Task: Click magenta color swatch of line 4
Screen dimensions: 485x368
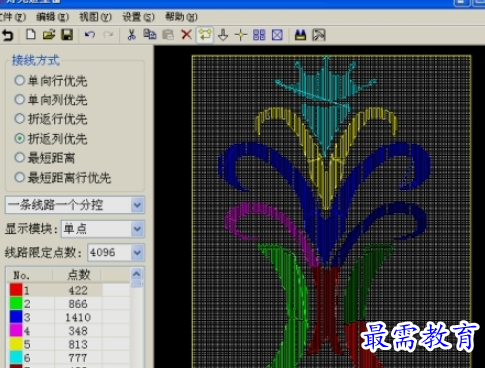Action: (x=16, y=330)
